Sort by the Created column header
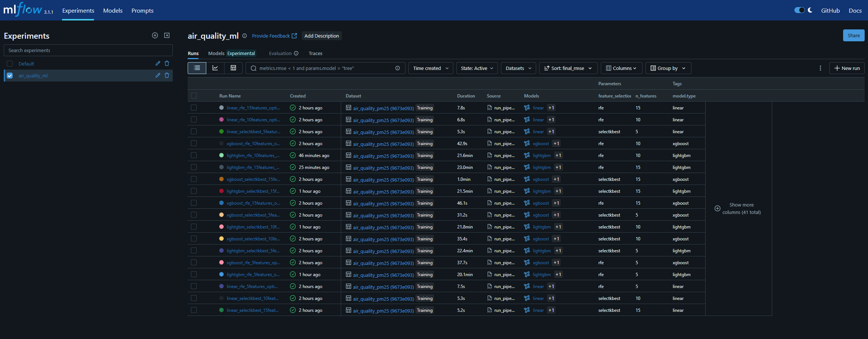 pos(298,96)
